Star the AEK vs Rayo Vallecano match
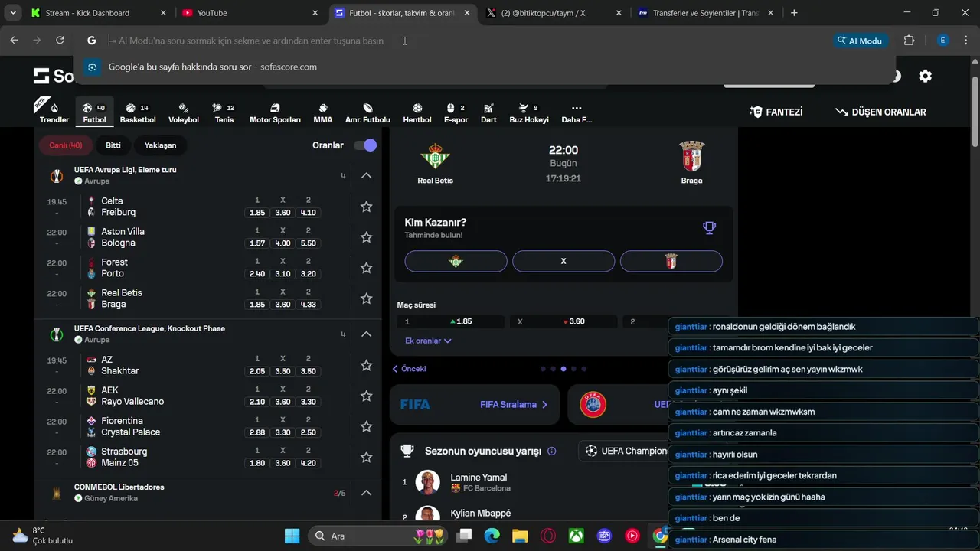Image resolution: width=980 pixels, height=551 pixels. coord(367,396)
